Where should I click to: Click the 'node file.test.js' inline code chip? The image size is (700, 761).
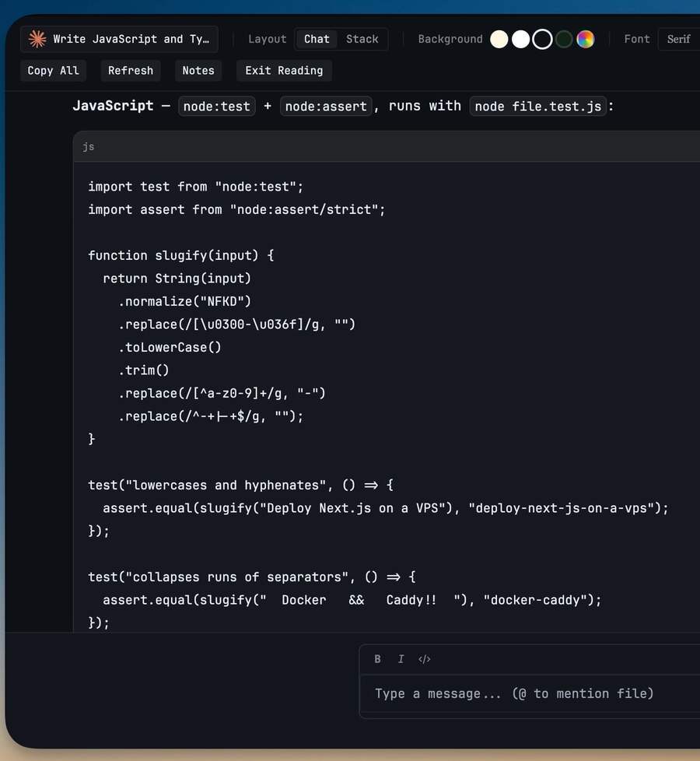tap(537, 107)
